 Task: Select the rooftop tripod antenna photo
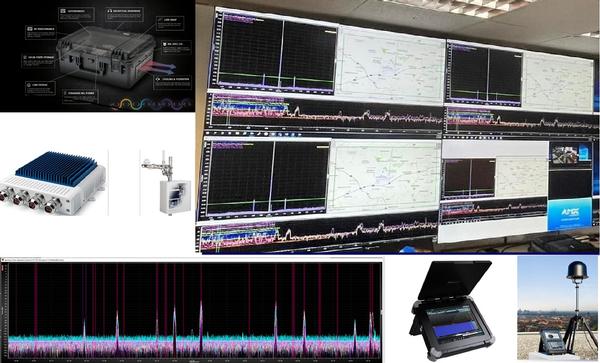coord(558,308)
